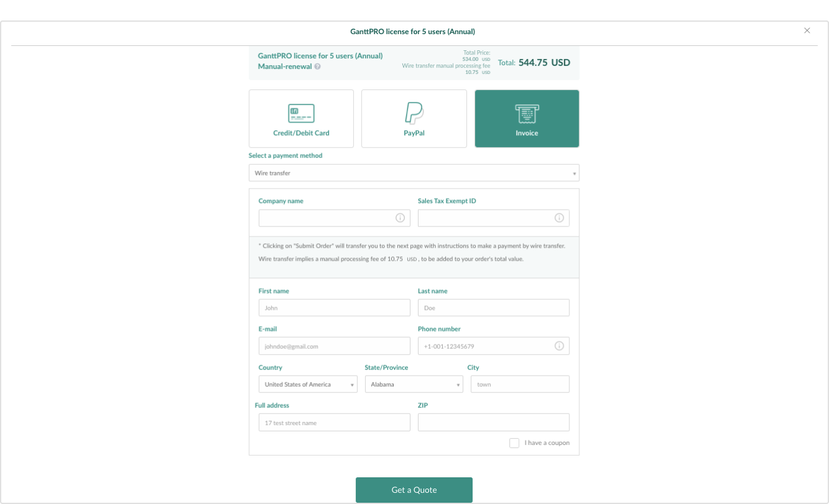Focus the Company name field

[335, 218]
